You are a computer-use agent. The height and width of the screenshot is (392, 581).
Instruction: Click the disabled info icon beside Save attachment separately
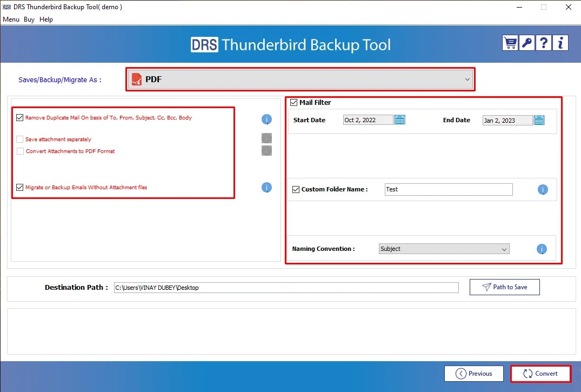[266, 138]
